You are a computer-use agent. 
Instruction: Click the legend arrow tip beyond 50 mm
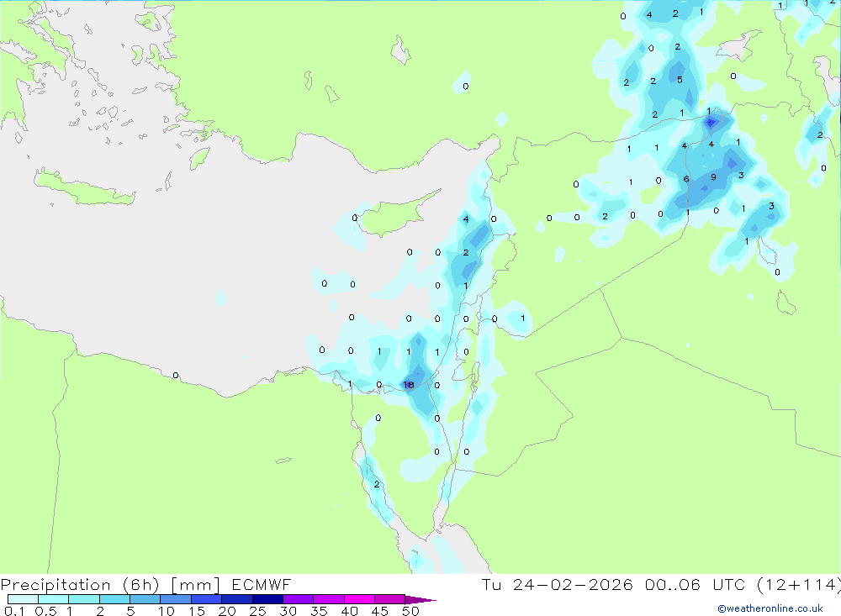[421, 600]
